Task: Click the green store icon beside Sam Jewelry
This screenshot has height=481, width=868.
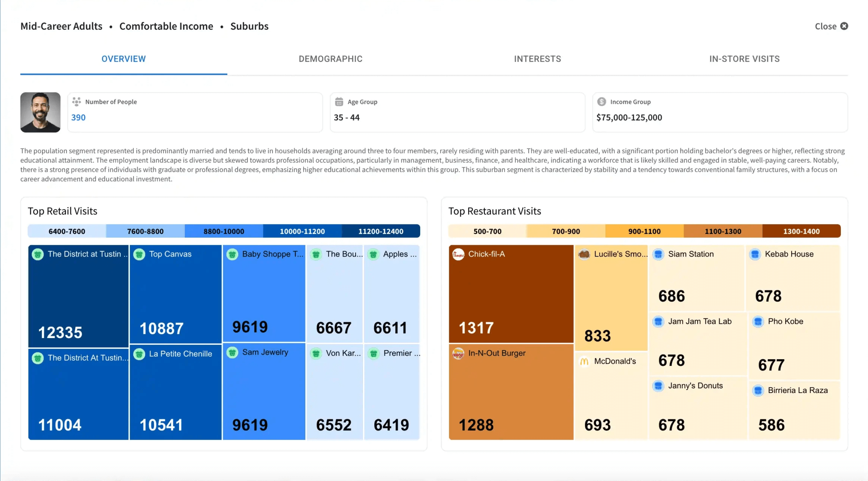Action: [232, 352]
